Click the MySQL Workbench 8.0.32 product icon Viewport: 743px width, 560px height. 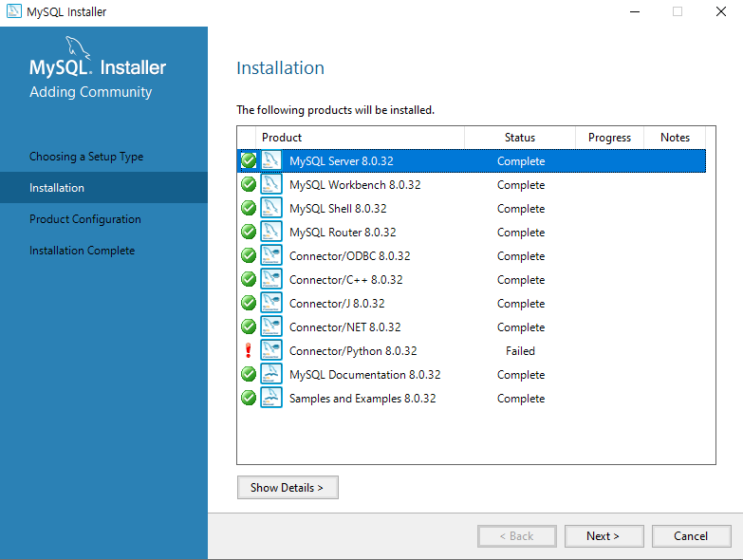271,184
